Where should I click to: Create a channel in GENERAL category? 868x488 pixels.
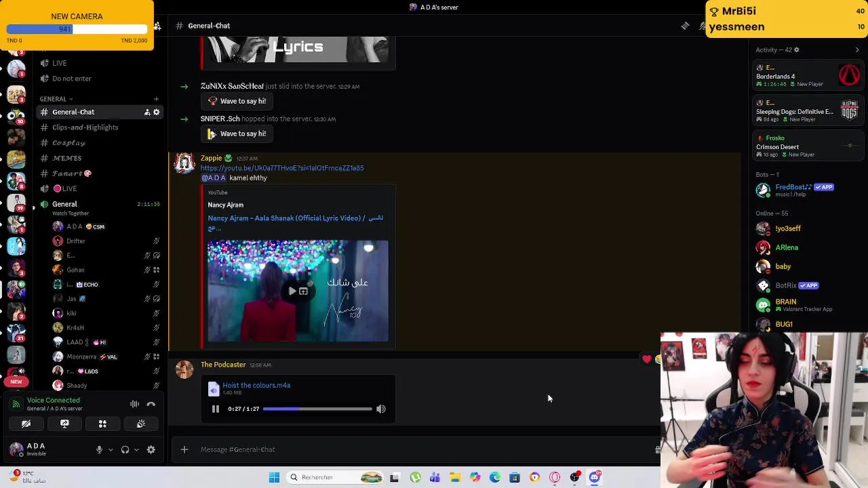coord(156,99)
